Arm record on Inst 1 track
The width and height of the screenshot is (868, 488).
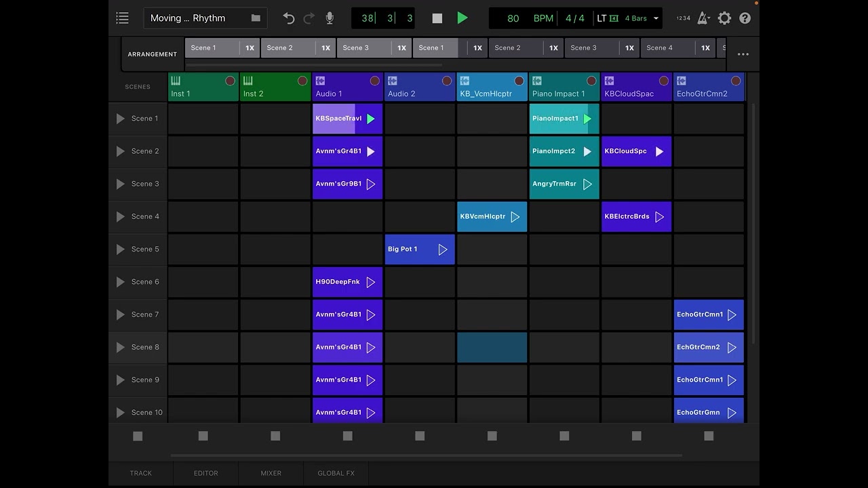230,81
